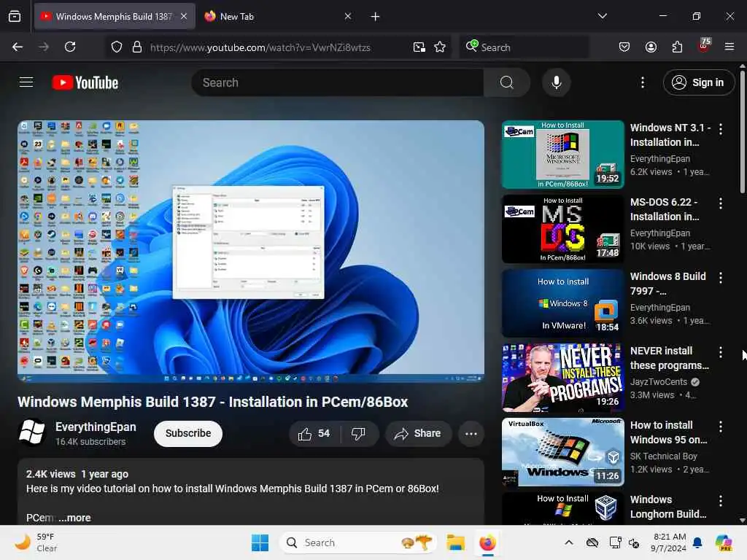Go to YouTube home via logo
Image resolution: width=747 pixels, height=560 pixels.
[85, 83]
